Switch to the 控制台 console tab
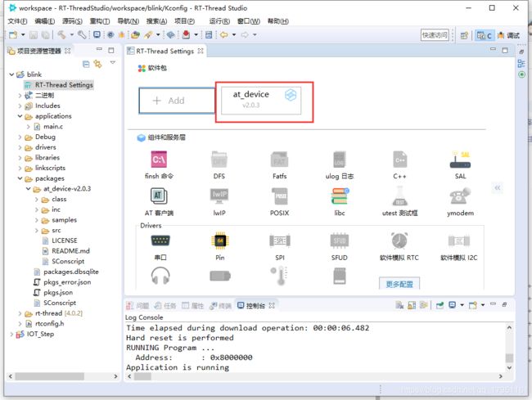 255,305
